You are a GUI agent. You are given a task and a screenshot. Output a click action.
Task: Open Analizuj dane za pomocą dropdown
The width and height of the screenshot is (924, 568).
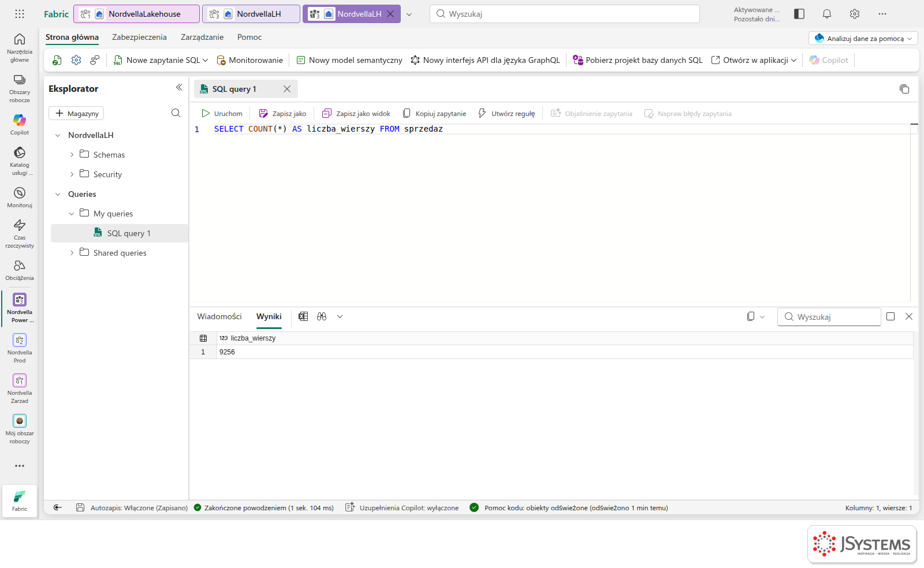coord(863,38)
